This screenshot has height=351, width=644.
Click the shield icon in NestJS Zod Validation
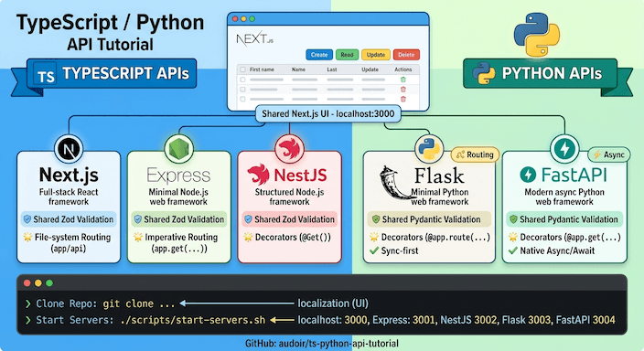(x=248, y=219)
